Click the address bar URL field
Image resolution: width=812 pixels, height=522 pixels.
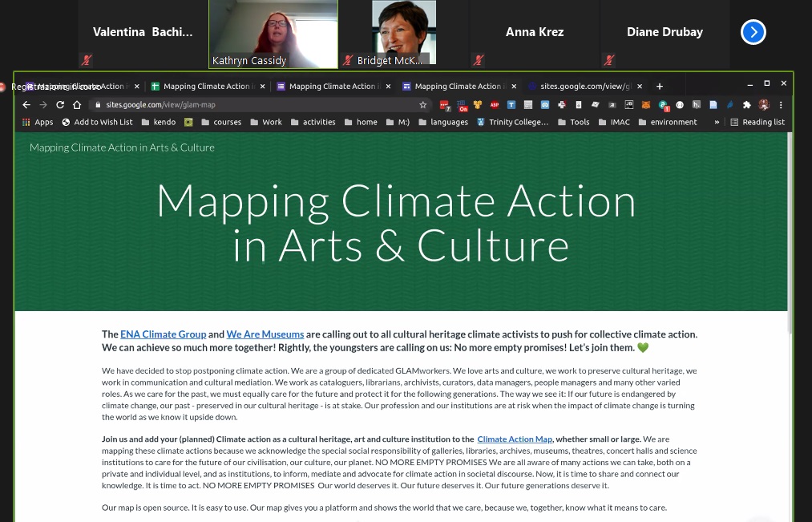(261, 104)
